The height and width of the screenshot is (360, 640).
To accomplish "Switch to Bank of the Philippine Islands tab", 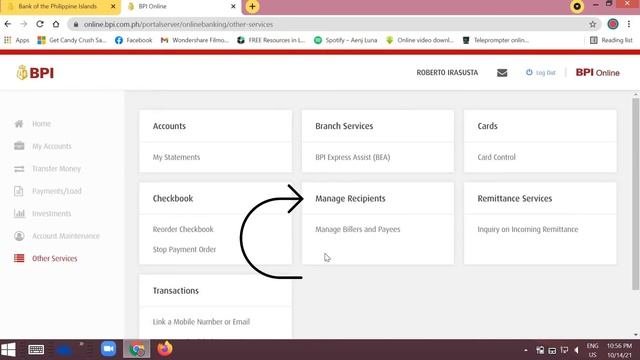I will [57, 7].
